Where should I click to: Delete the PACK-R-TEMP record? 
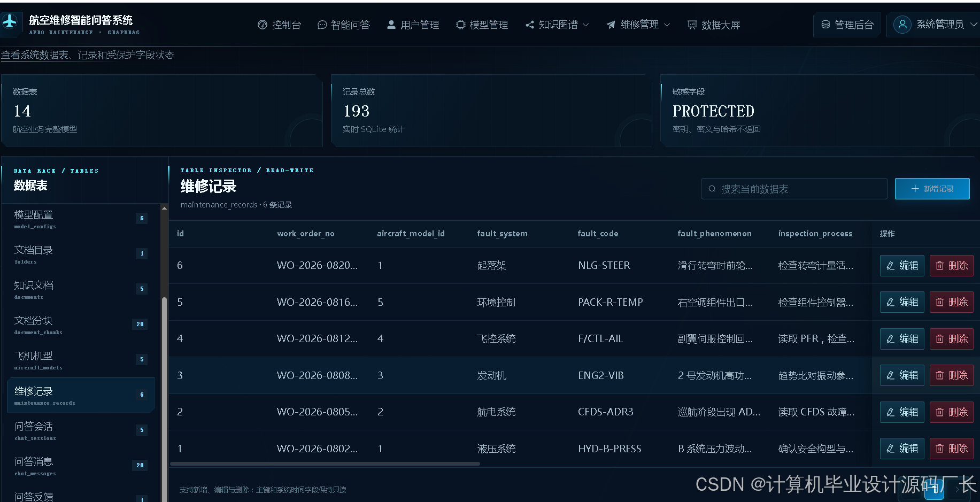click(x=952, y=302)
